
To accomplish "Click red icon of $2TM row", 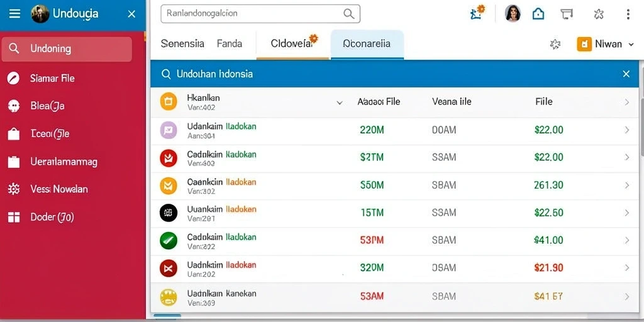I will pyautogui.click(x=169, y=158).
